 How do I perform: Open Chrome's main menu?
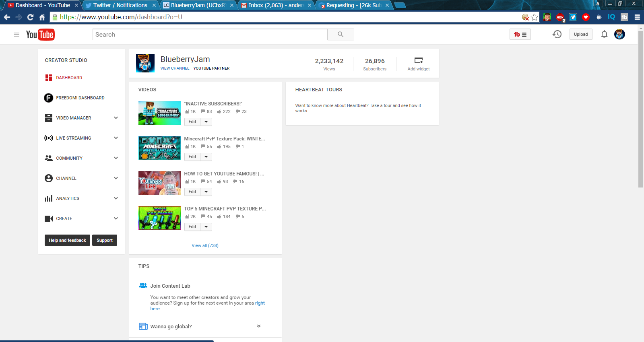click(x=637, y=17)
